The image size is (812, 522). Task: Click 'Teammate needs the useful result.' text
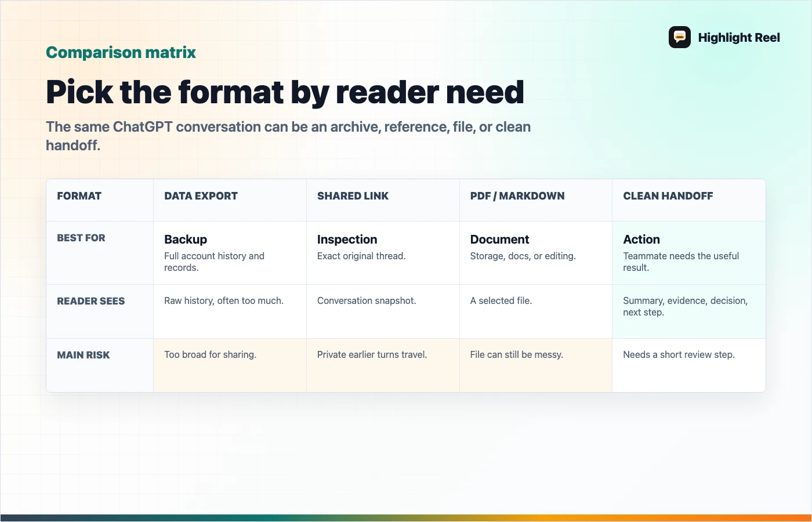click(x=681, y=262)
